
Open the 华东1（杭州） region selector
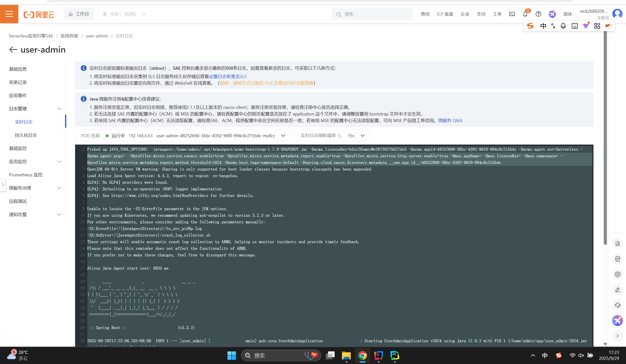pos(124,14)
